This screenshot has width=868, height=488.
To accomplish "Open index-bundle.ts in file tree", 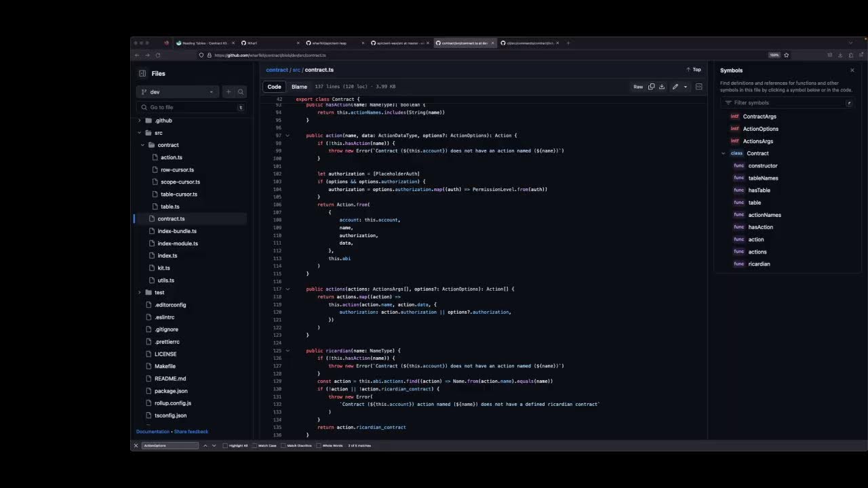I will click(x=177, y=231).
